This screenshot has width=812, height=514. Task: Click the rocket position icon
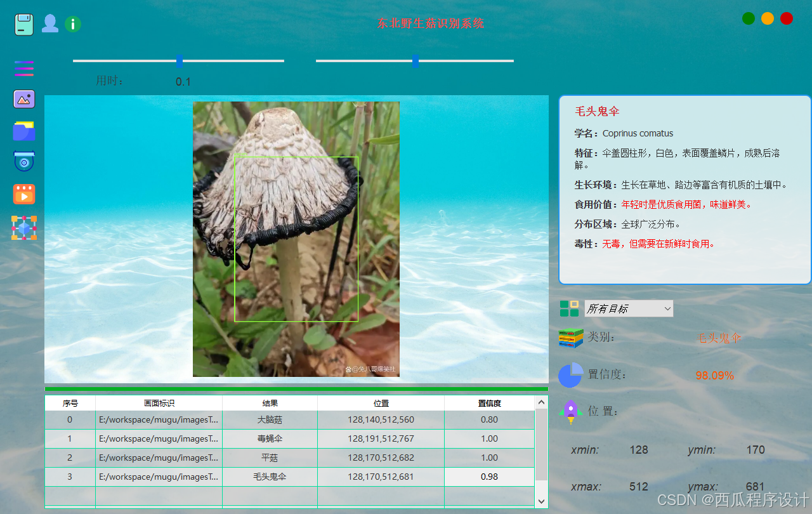point(571,412)
